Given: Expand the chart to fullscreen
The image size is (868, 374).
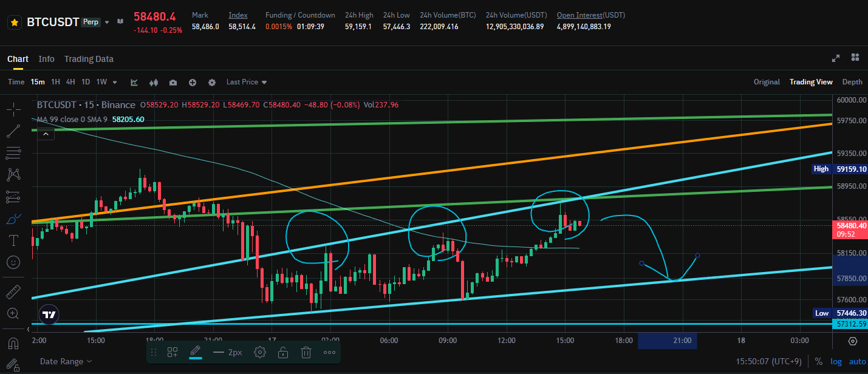Looking at the screenshot, I should pyautogui.click(x=836, y=58).
